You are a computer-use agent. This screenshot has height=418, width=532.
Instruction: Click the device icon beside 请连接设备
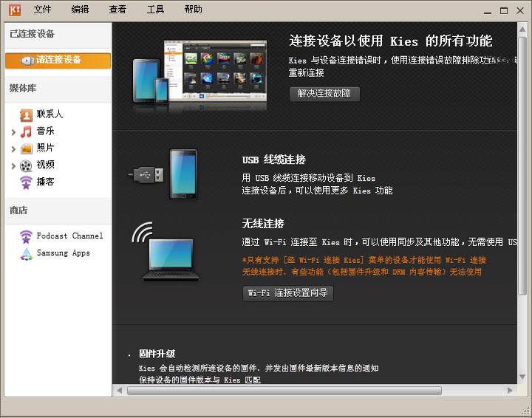[x=27, y=61]
